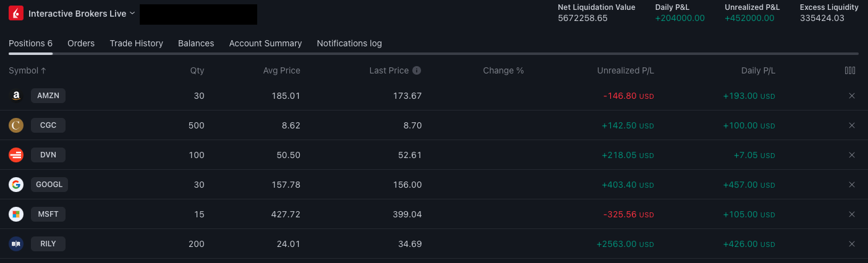The image size is (868, 263).
Task: Click the Amazon logo icon
Action: click(16, 96)
